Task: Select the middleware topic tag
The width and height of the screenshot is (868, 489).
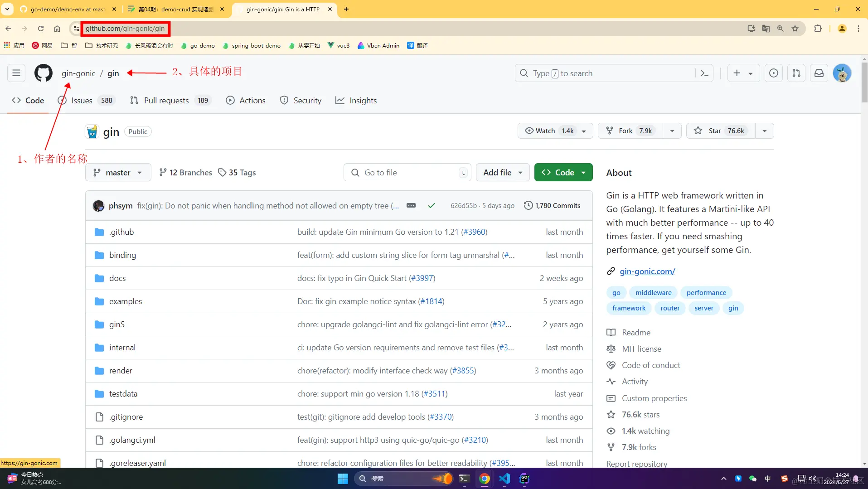Action: click(x=653, y=293)
